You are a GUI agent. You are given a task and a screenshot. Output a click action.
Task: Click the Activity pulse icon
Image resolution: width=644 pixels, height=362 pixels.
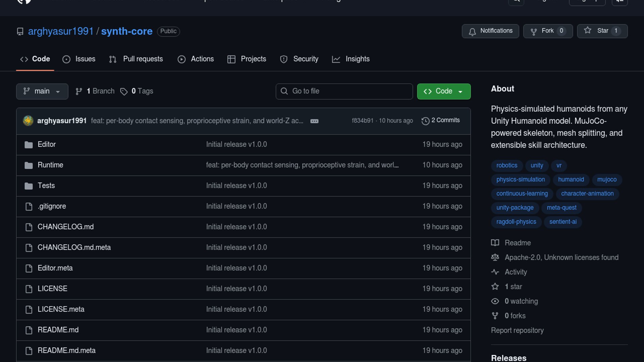pos(495,272)
